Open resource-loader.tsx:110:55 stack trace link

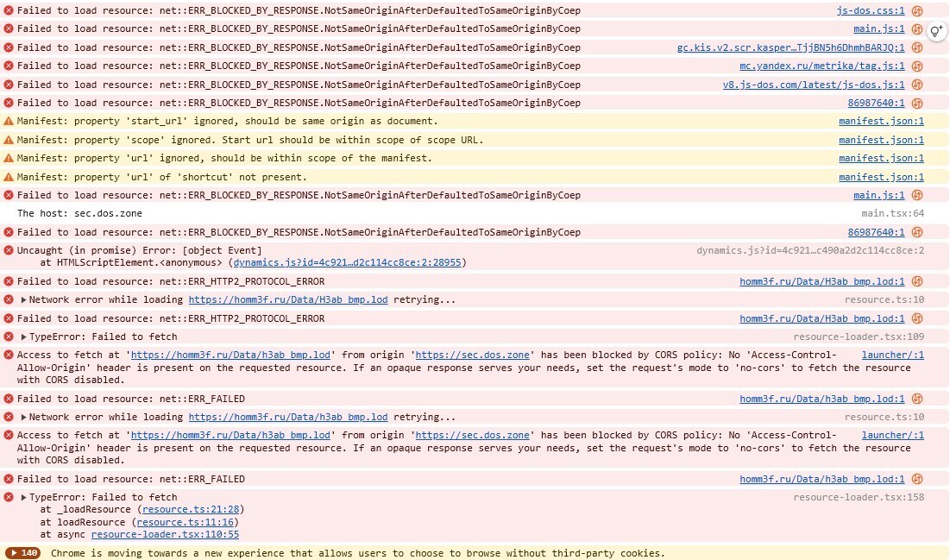tap(165, 535)
